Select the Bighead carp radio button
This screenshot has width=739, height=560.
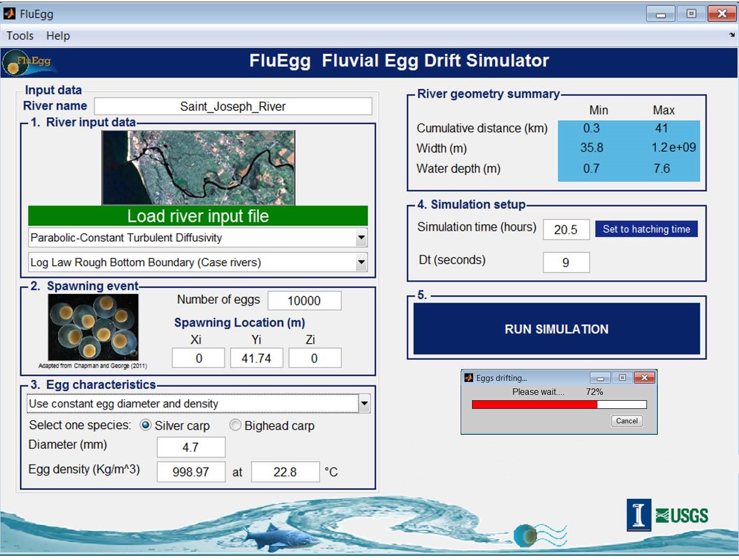235,426
